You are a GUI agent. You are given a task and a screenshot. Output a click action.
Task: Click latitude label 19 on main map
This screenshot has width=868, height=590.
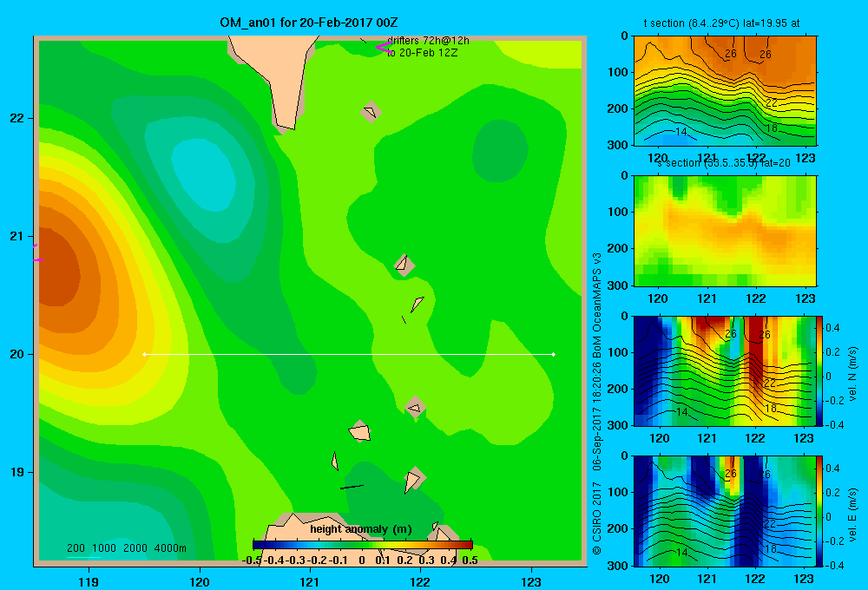(17, 472)
